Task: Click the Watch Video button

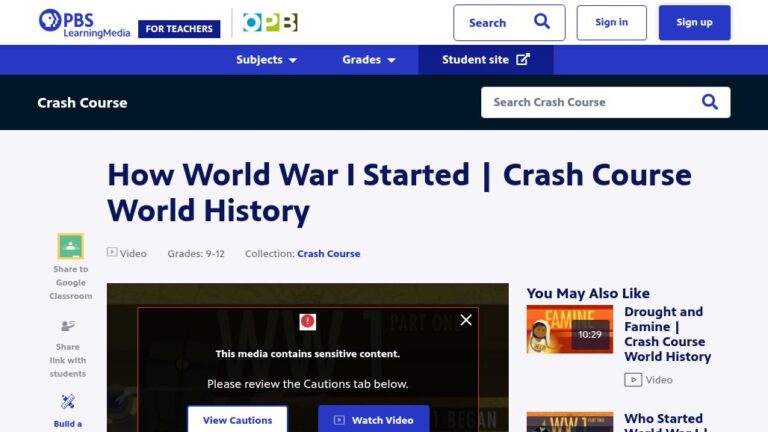Action: 374,419
